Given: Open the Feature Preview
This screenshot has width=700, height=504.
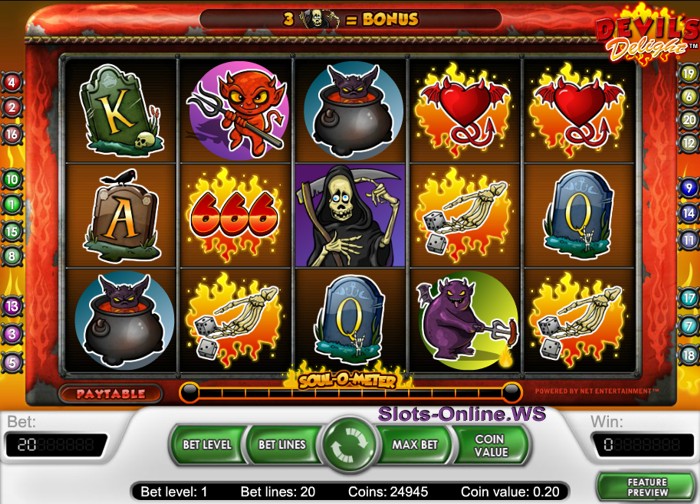Looking at the screenshot, I should [646, 487].
